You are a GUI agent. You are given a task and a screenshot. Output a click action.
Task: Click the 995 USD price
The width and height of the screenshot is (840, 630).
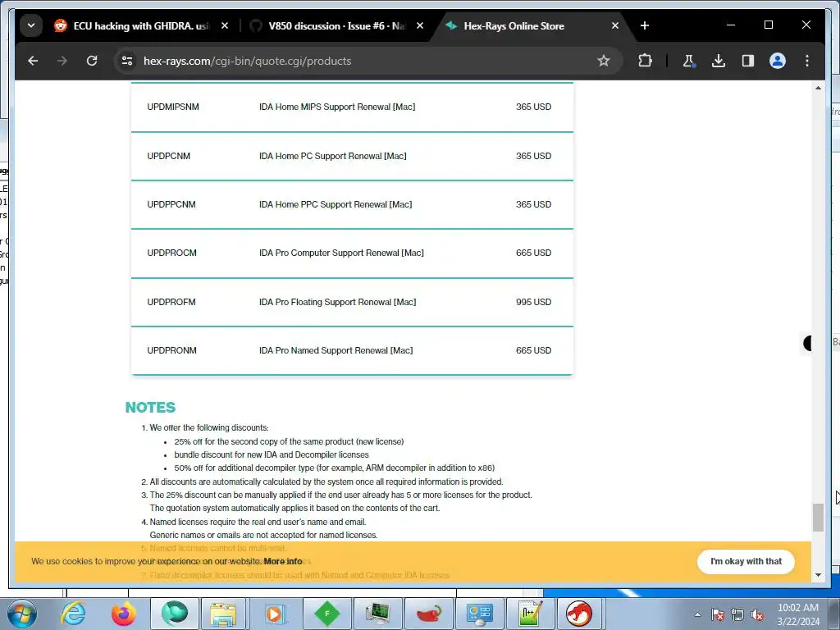pos(533,302)
